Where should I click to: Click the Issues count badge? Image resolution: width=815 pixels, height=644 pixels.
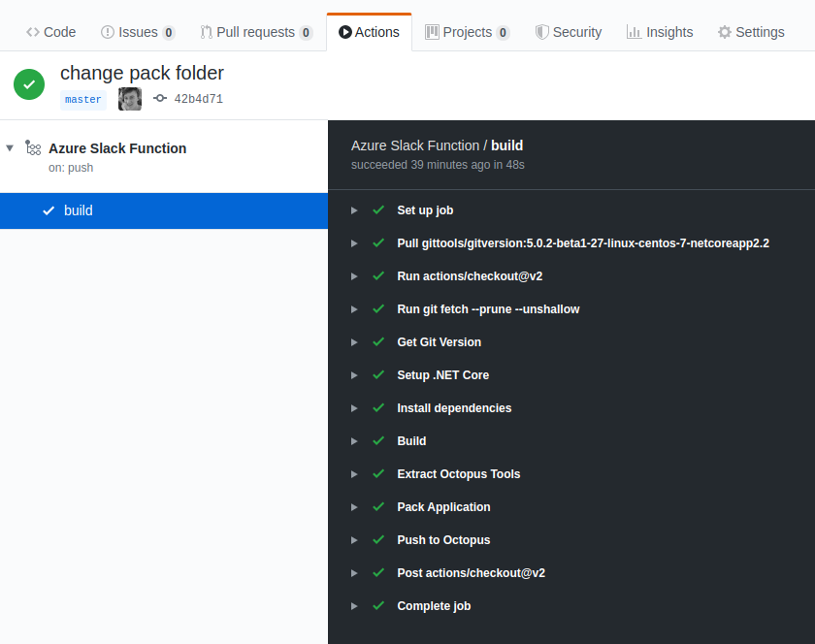[x=169, y=33]
